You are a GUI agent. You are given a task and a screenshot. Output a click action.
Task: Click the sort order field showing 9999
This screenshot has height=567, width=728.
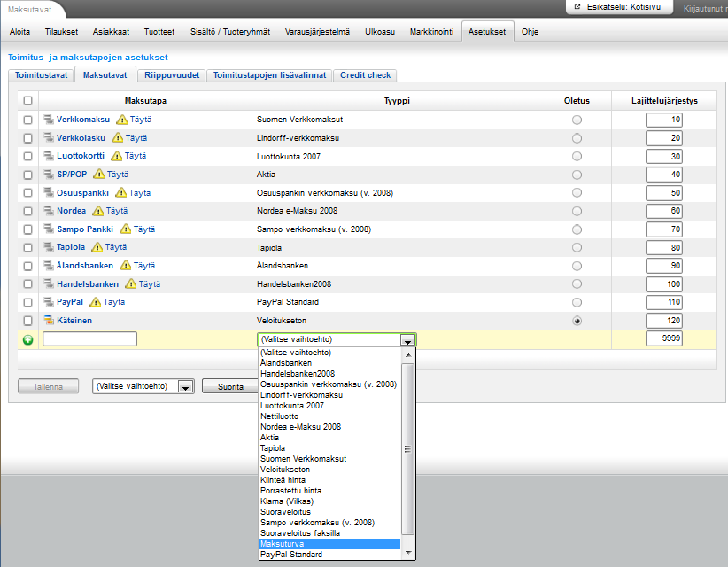pos(664,338)
